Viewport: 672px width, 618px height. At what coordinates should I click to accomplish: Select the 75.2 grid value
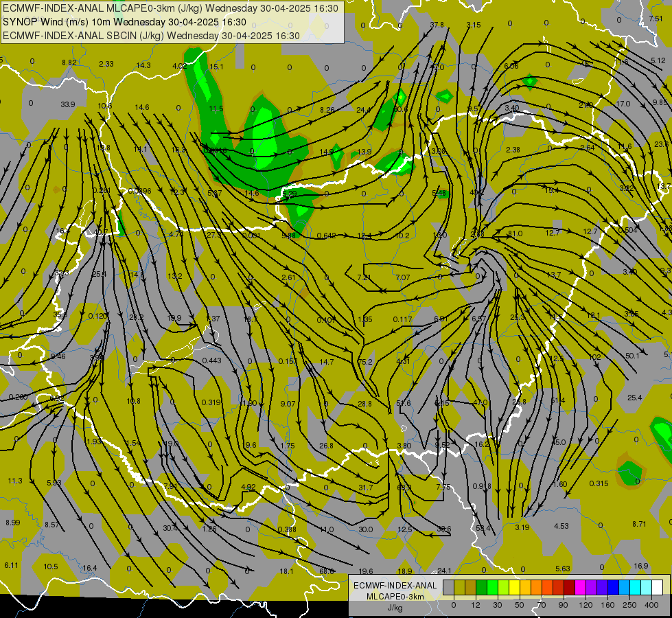click(365, 362)
